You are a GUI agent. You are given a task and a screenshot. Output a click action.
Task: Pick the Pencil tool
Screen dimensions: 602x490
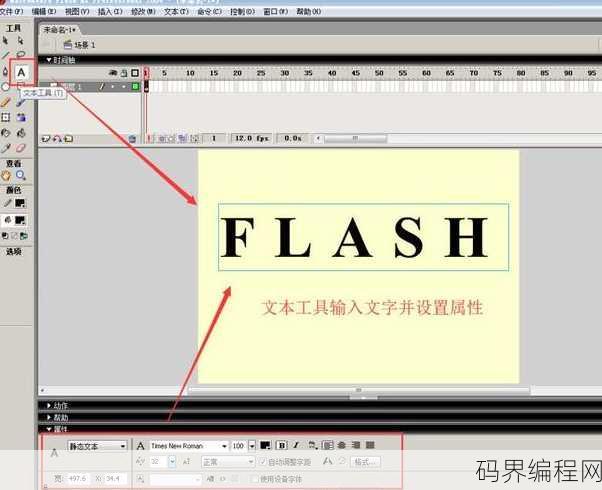click(5, 102)
